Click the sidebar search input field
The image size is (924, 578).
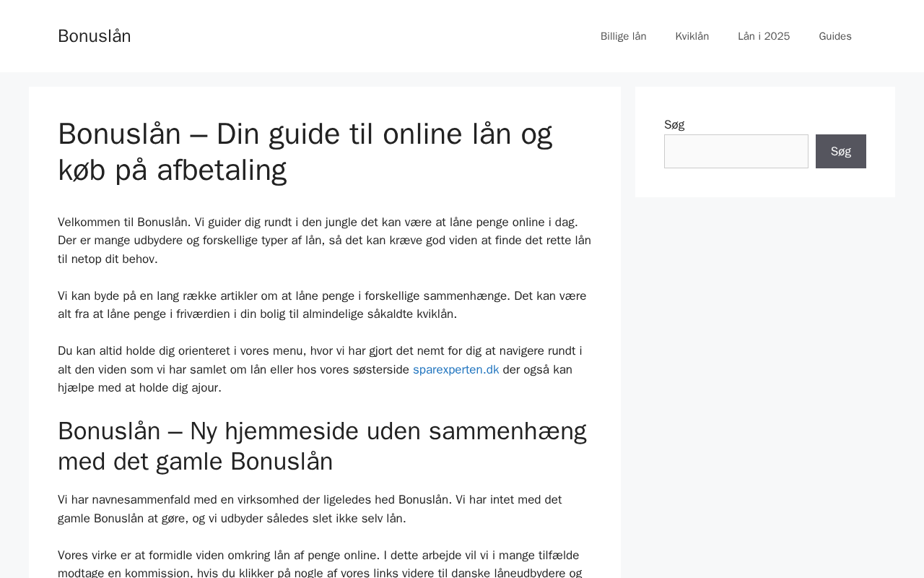pos(736,151)
